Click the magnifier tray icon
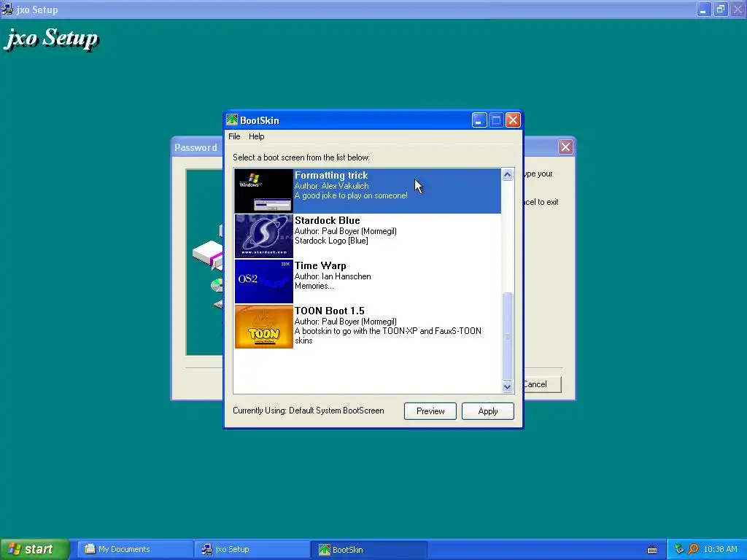 click(x=693, y=549)
